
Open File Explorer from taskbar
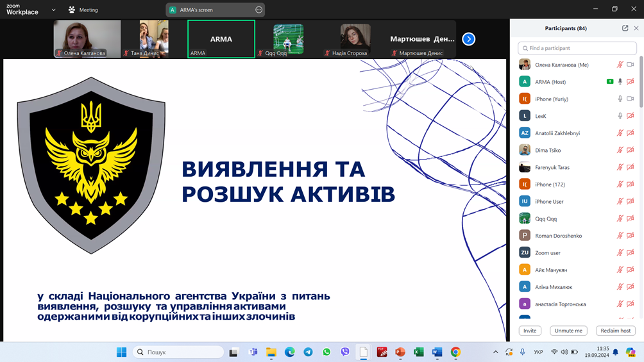(x=271, y=352)
